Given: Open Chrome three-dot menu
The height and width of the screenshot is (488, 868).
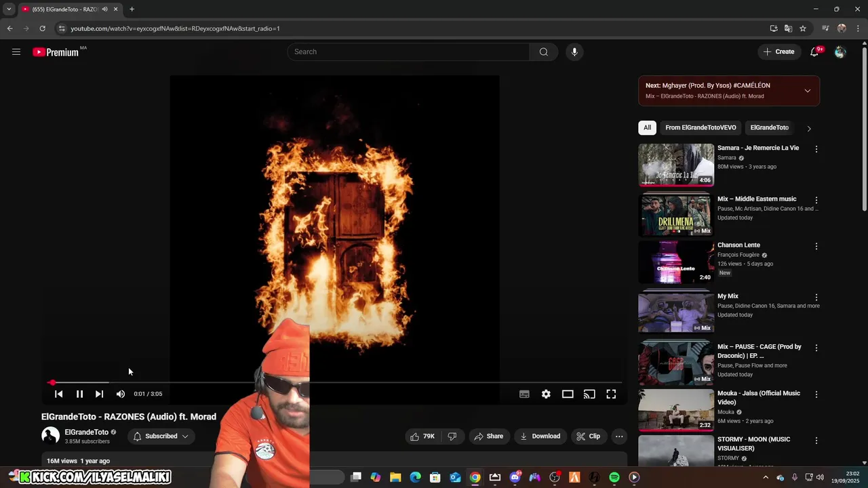Looking at the screenshot, I should click(859, 28).
